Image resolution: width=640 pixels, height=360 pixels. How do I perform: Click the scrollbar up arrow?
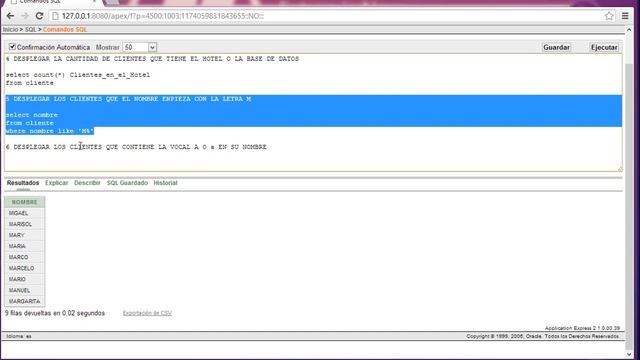pos(629,31)
